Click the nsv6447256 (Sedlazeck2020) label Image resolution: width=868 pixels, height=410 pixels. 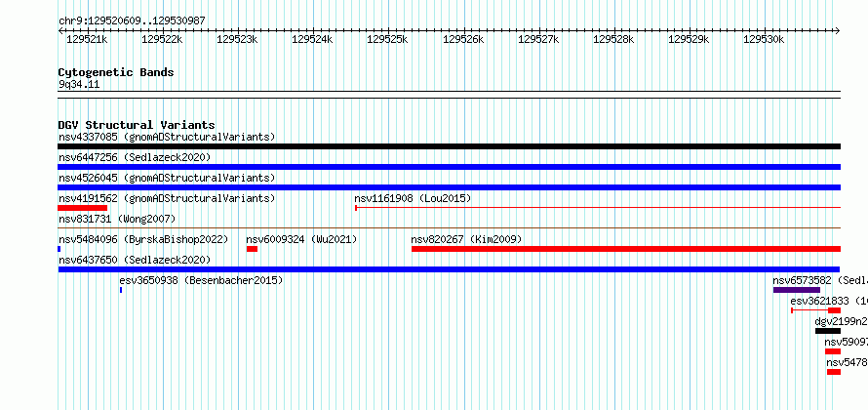[x=135, y=157]
